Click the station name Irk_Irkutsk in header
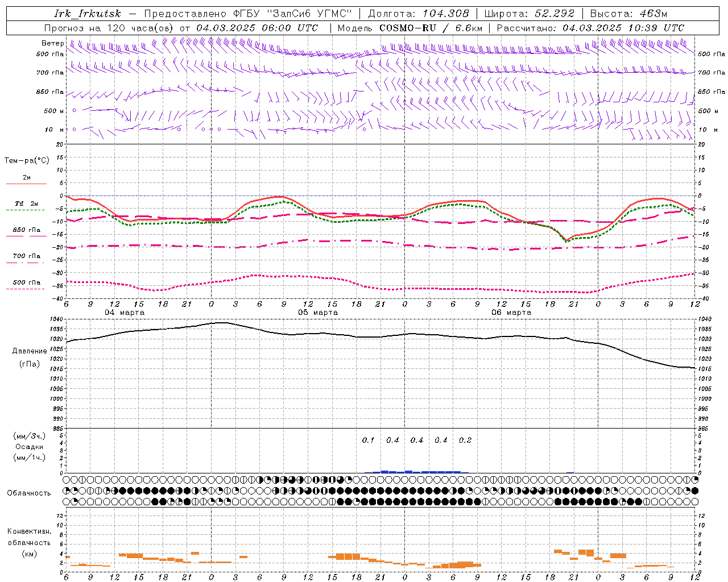Viewport: 728px width, 582px height. [x=88, y=14]
